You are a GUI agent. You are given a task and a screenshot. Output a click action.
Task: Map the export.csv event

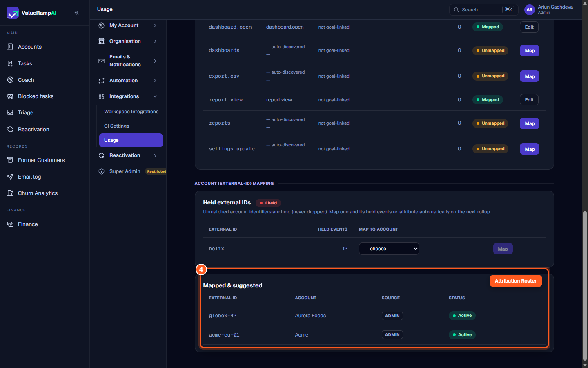pyautogui.click(x=530, y=76)
